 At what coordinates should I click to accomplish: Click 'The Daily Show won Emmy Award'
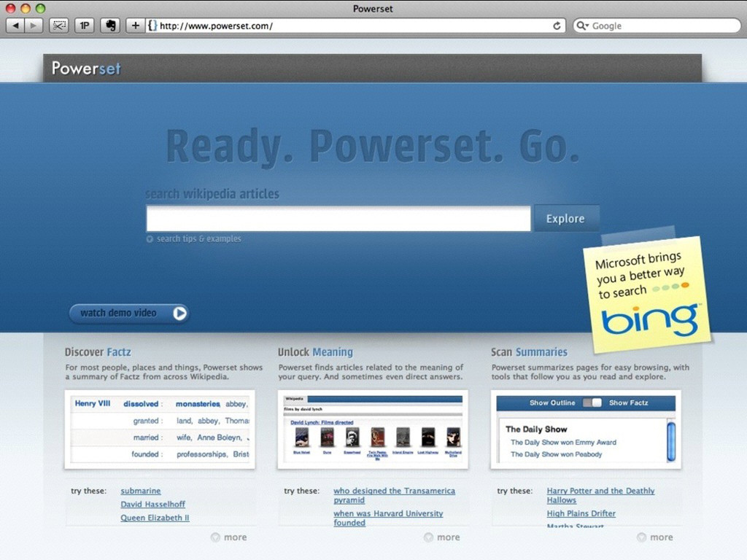(564, 443)
